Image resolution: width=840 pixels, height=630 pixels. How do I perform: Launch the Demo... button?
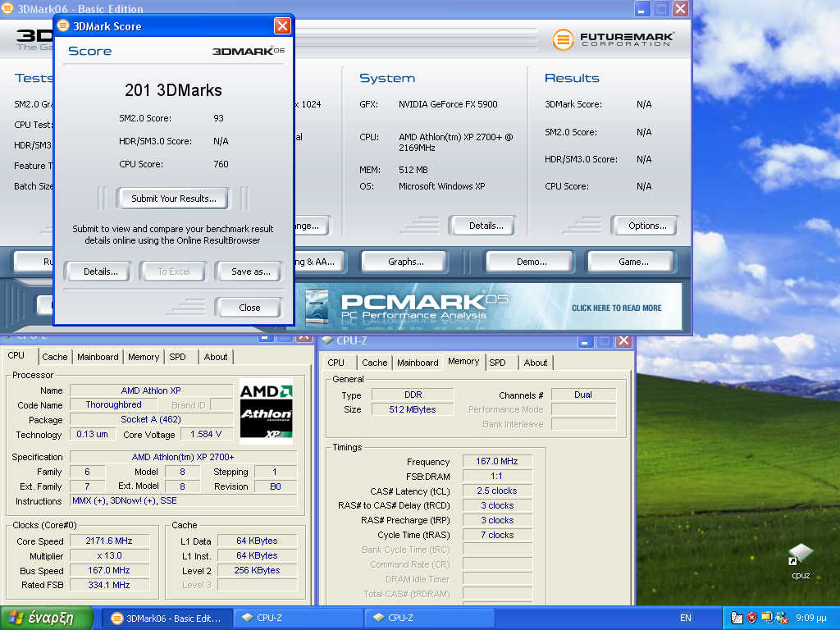[531, 262]
